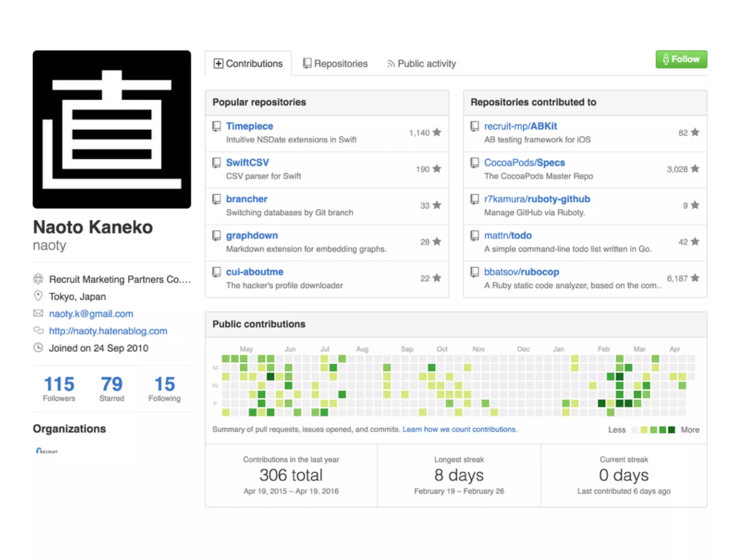
Task: Click the star icon beside SwiftCSV's 190
Action: tap(437, 169)
